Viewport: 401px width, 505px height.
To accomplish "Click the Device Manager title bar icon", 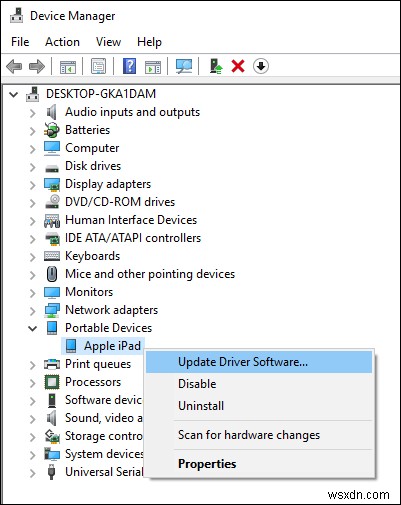I will pos(16,15).
